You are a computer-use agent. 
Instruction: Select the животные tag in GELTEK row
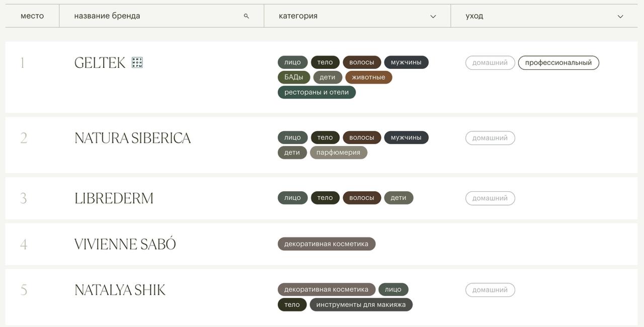coord(369,77)
